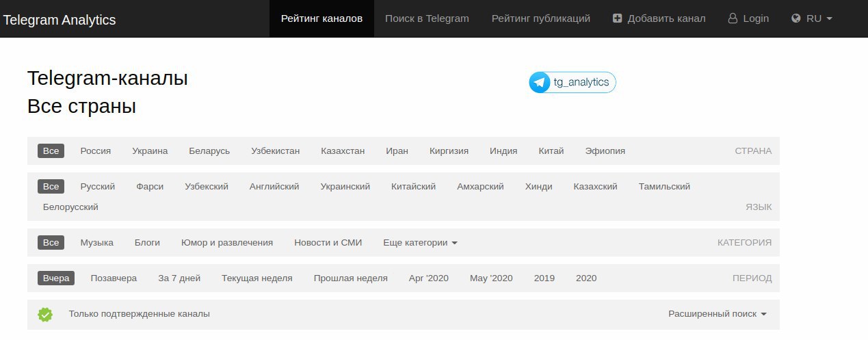Select the Позавчера period
The height and width of the screenshot is (340, 868).
[x=114, y=278]
